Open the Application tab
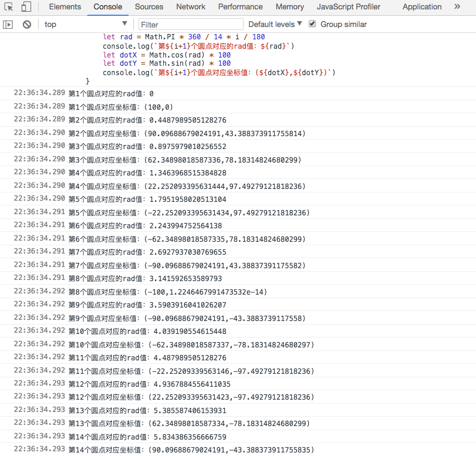Image resolution: width=476 pixels, height=456 pixels. (422, 6)
